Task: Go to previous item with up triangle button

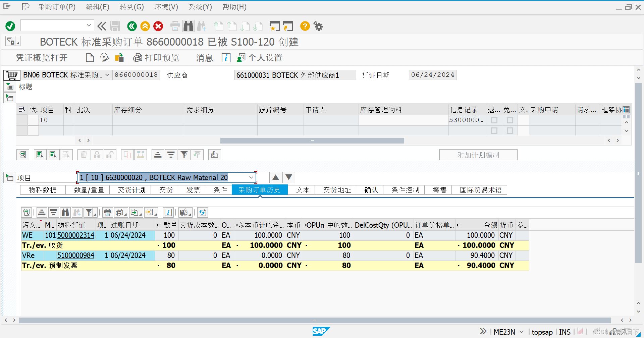Action: (275, 177)
